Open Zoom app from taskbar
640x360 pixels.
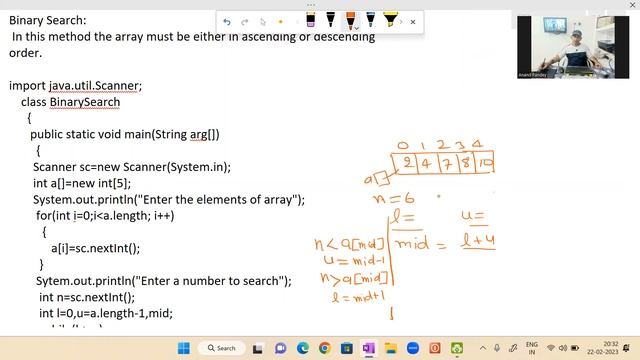tap(413, 349)
